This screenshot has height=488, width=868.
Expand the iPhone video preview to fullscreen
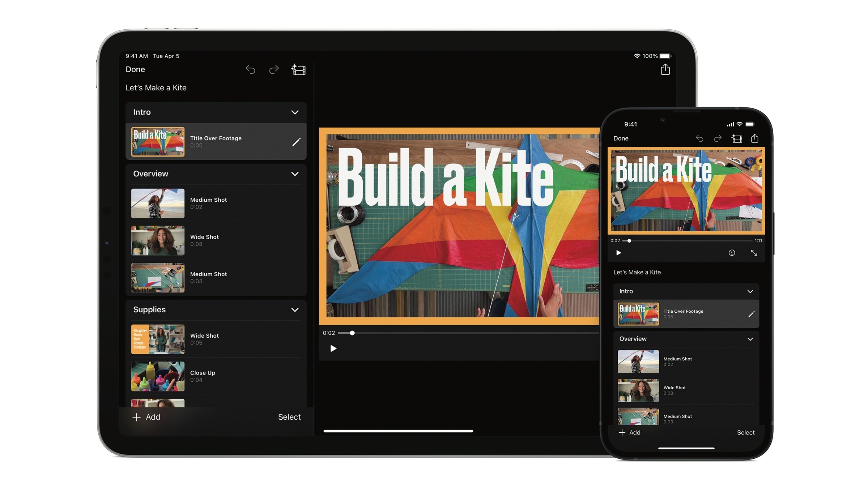pyautogui.click(x=755, y=253)
